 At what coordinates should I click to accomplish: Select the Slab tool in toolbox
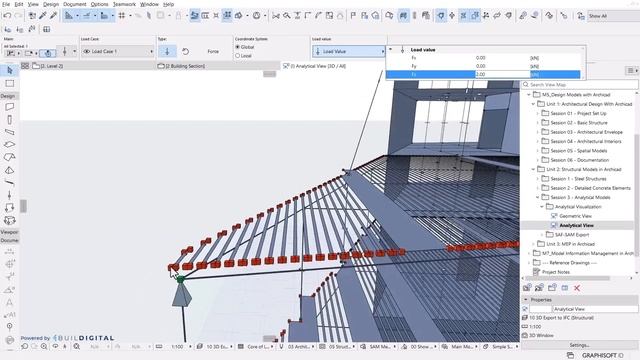pyautogui.click(x=9, y=145)
